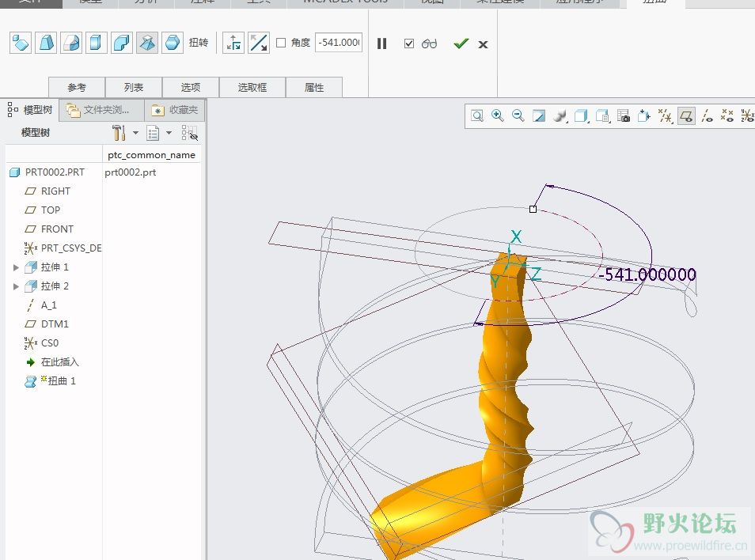Cancel the feature with X icon

[x=483, y=44]
